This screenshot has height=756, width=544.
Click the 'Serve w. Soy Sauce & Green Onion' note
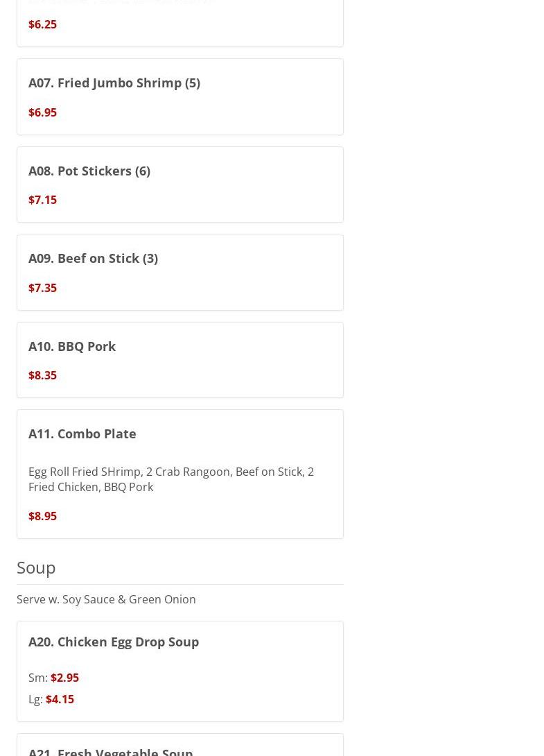(106, 599)
